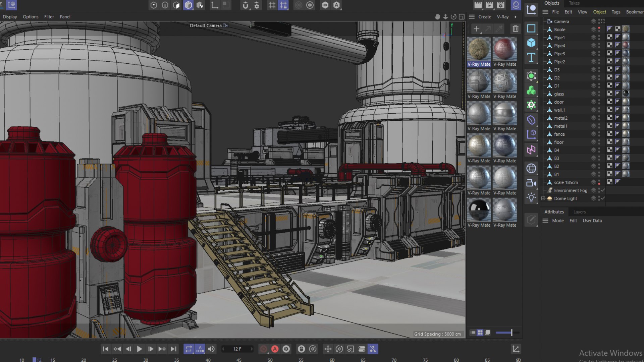Add a Cube primitive object
The image size is (644, 362).
(x=531, y=43)
